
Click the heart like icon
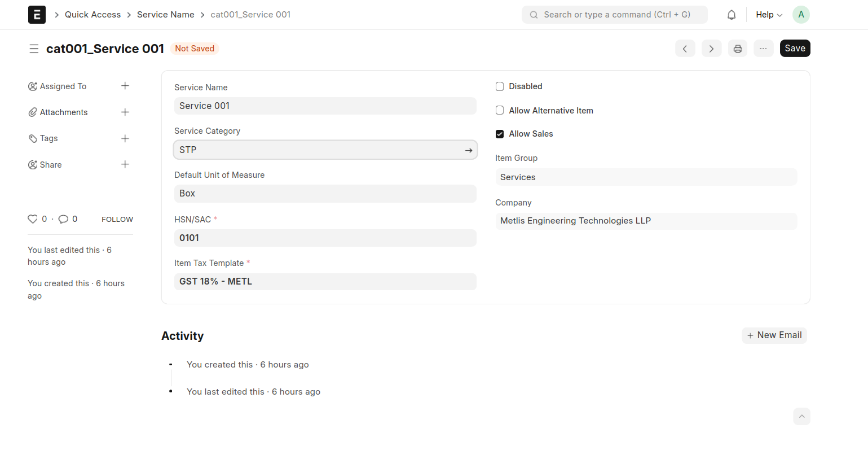[33, 219]
